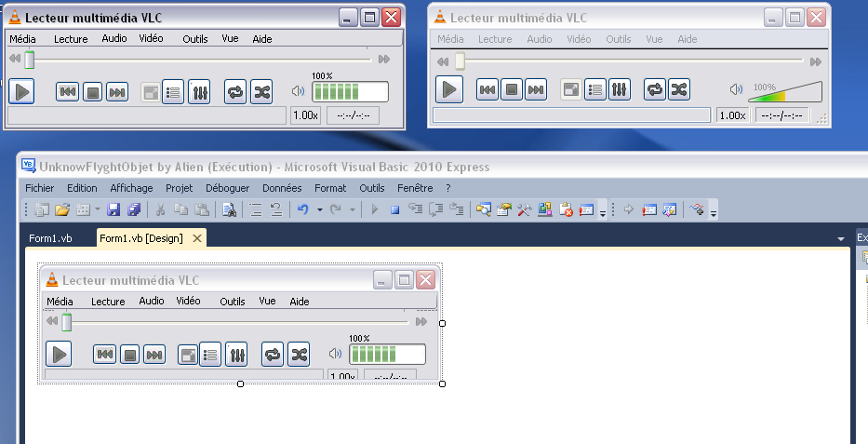The height and width of the screenshot is (444, 868).
Task: Open extended settings in inactive VLC window
Action: tap(620, 89)
